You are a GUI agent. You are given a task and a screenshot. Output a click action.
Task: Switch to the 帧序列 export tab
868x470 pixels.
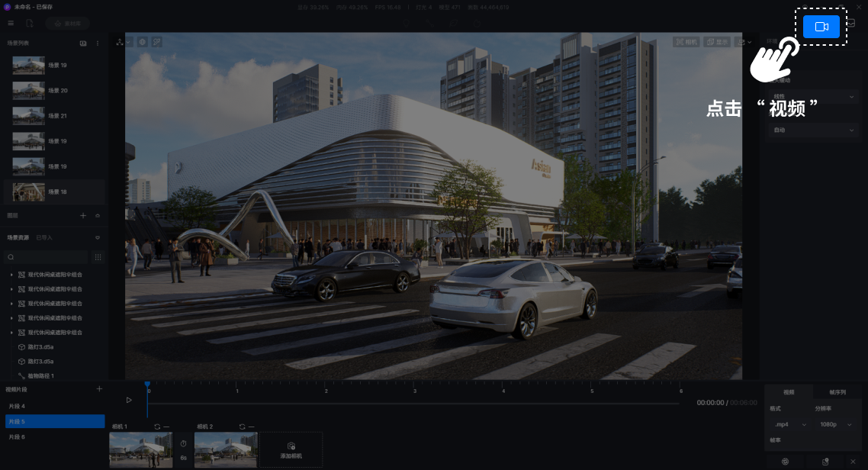pos(837,392)
